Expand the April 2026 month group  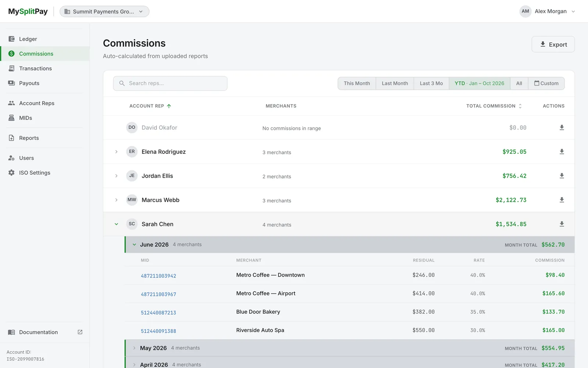(134, 365)
